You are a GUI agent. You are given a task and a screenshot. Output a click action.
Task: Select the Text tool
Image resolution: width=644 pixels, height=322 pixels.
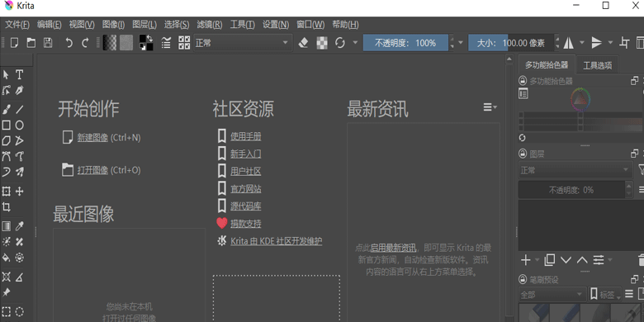pos(19,75)
